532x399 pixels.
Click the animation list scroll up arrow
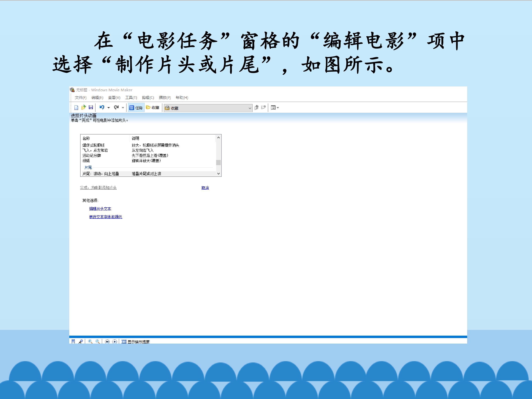tap(218, 138)
